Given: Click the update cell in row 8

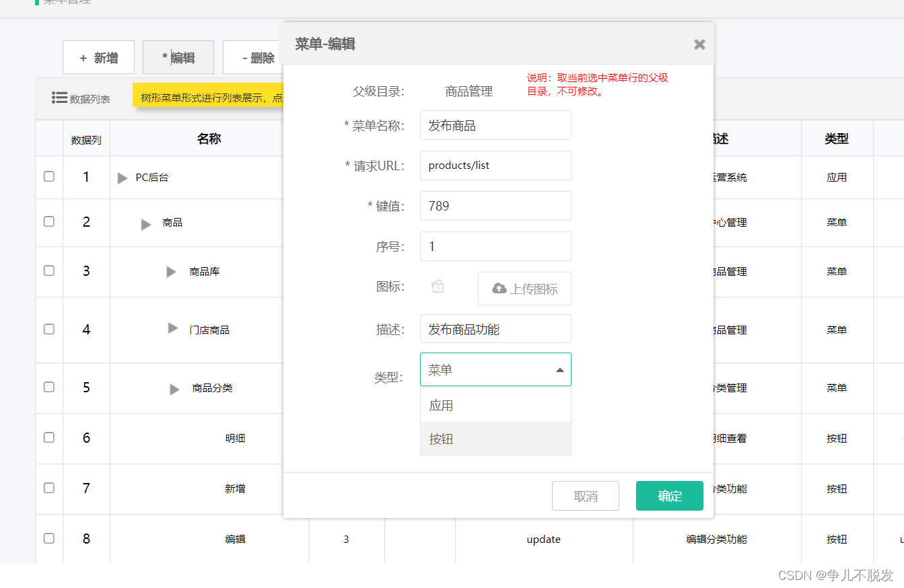Looking at the screenshot, I should (544, 539).
